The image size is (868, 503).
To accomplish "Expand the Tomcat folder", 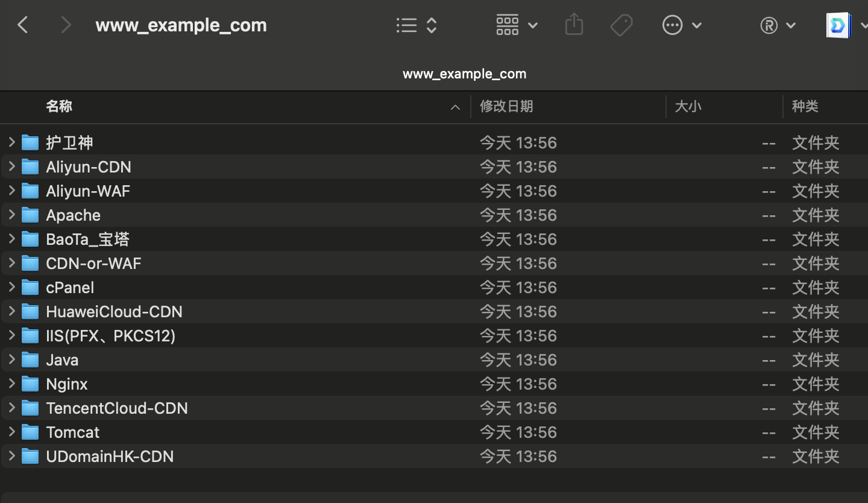I will pos(11,432).
